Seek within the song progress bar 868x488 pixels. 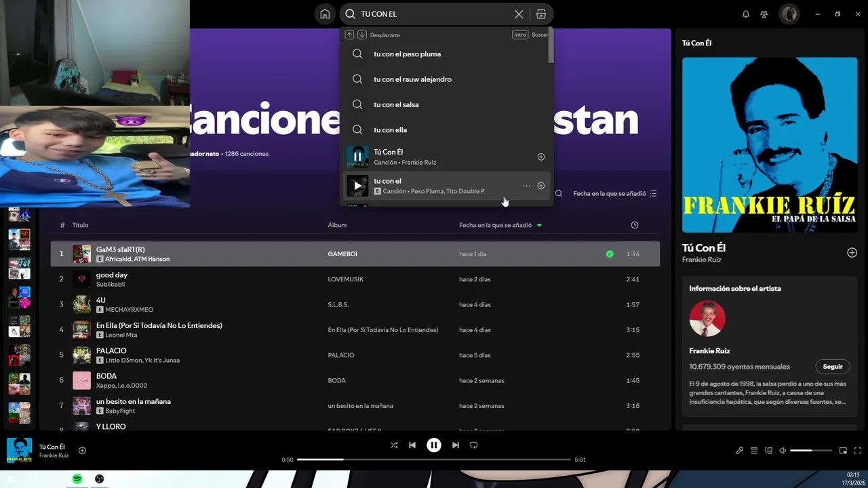coord(434,460)
